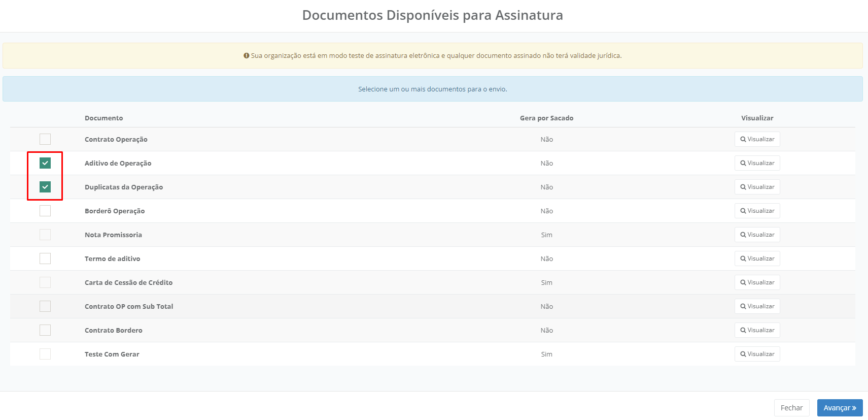Uncheck the Duplicatas da Operação checkbox

tap(45, 187)
